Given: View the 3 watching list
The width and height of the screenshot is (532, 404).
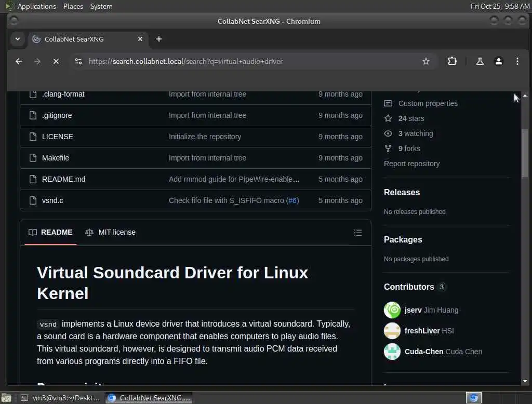Looking at the screenshot, I should tap(416, 133).
